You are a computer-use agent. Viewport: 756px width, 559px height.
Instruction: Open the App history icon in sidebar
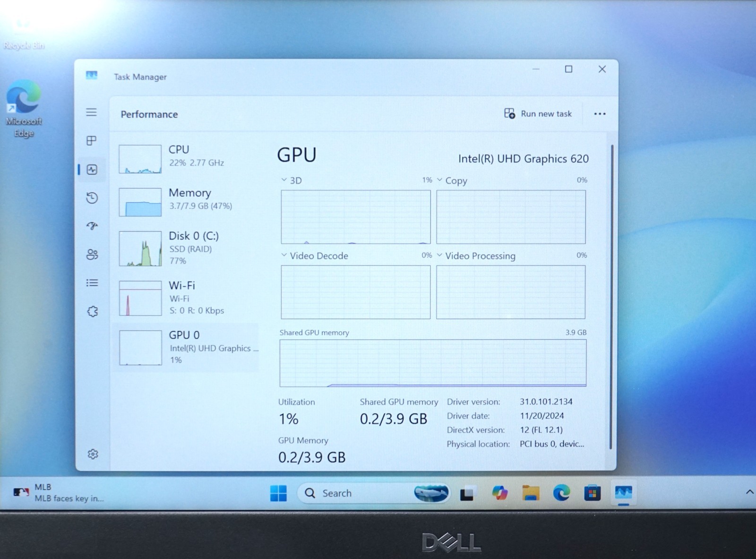coord(92,198)
